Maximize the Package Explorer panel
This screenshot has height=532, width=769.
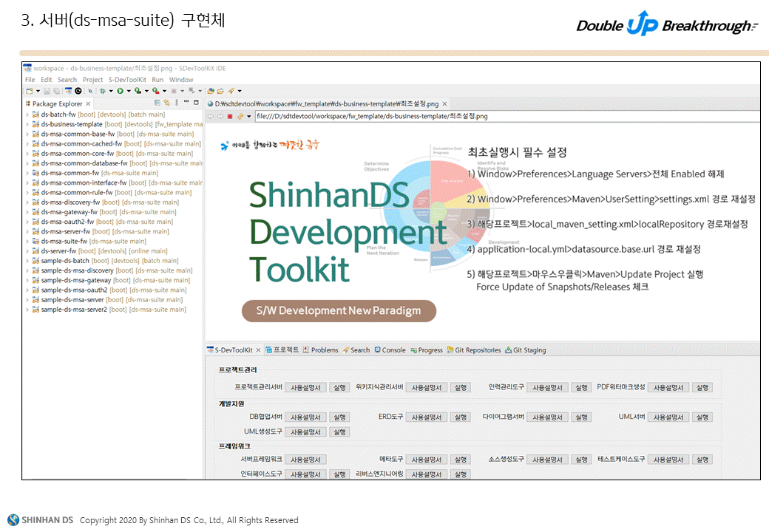pyautogui.click(x=196, y=103)
